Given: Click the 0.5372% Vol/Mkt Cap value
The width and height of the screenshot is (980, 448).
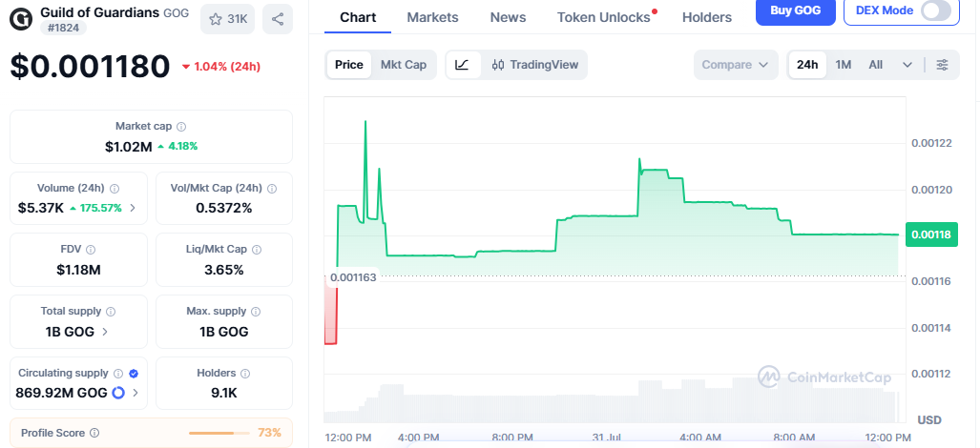Looking at the screenshot, I should pyautogui.click(x=223, y=208).
